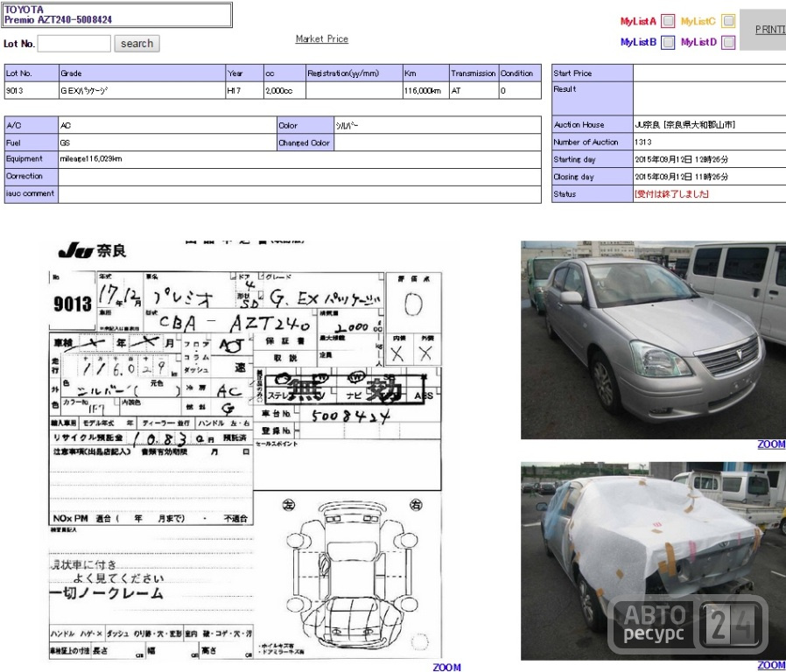
Task: Select the Closing day date value
Action: pos(681,177)
